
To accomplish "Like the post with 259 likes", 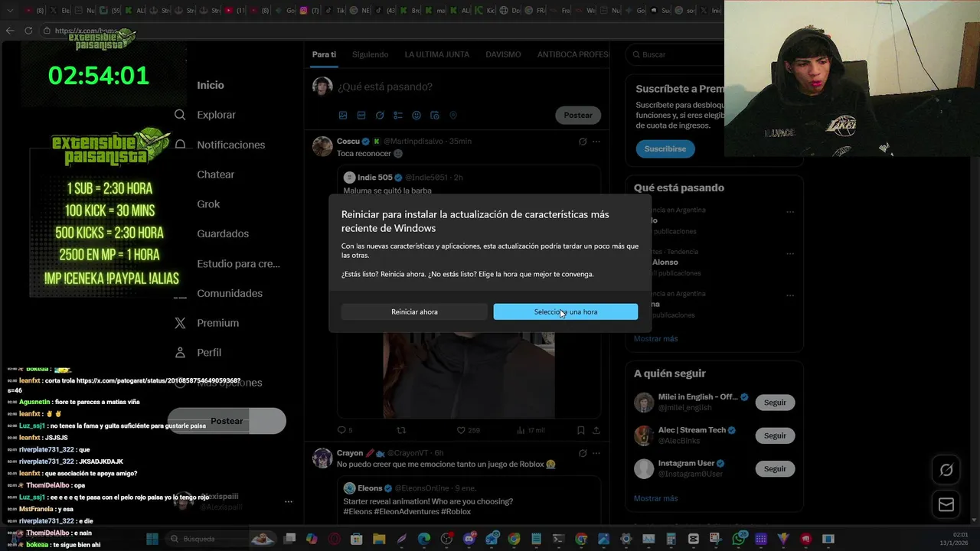I will click(468, 430).
